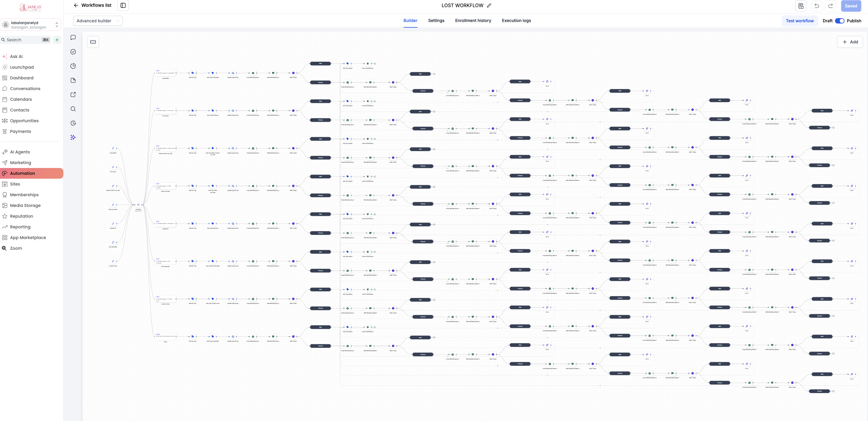This screenshot has width=868, height=421.
Task: Open the Enrollment history tab
Action: [473, 21]
